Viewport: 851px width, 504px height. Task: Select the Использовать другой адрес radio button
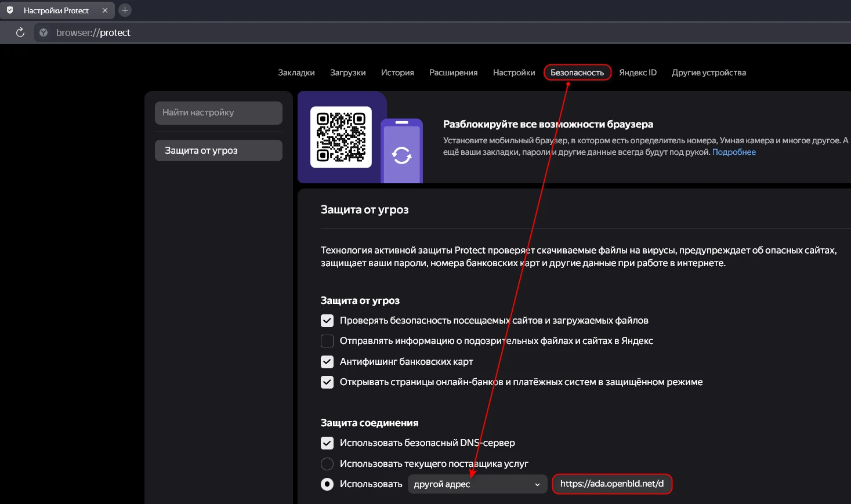pyautogui.click(x=327, y=484)
